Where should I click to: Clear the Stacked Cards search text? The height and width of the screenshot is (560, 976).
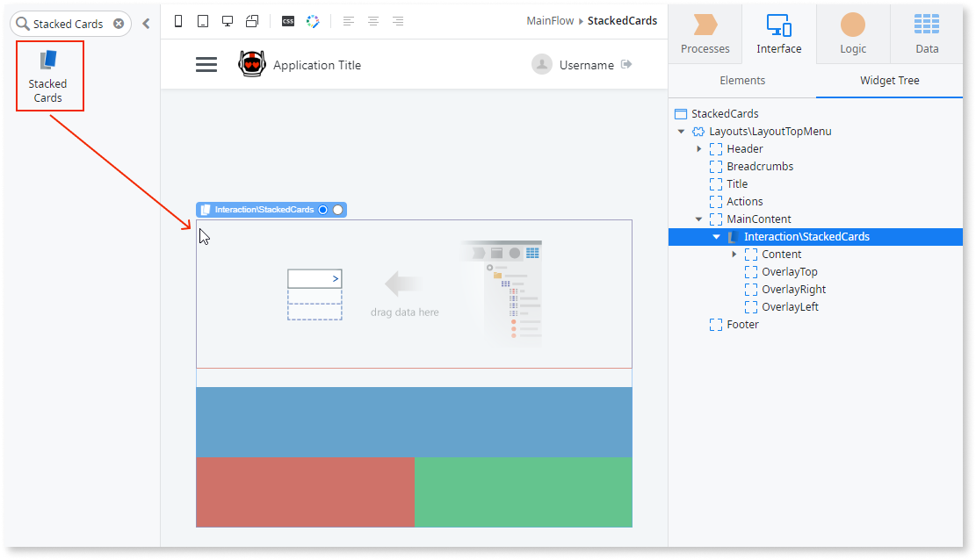(x=119, y=24)
